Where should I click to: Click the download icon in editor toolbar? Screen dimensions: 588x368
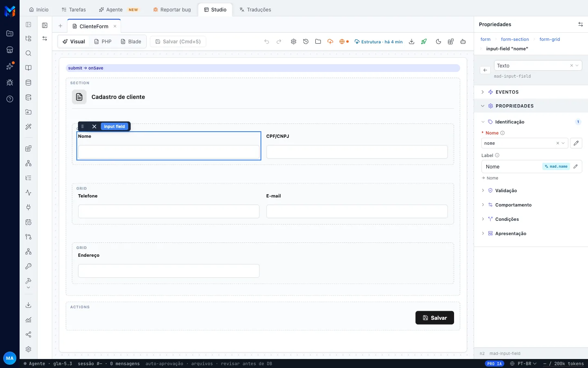point(412,42)
